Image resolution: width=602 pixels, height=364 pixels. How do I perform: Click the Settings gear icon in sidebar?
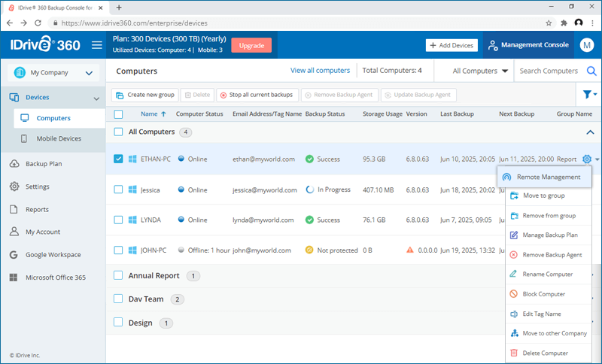coord(14,187)
